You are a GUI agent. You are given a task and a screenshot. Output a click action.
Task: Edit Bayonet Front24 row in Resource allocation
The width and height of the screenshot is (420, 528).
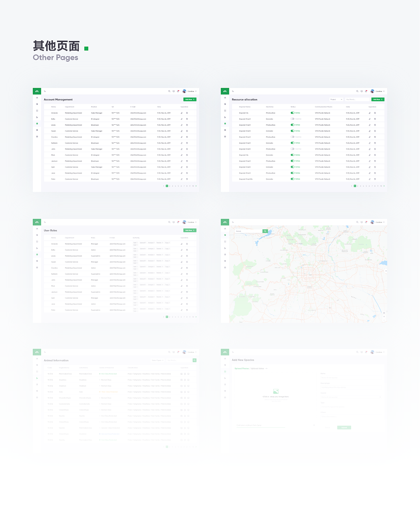(x=369, y=179)
